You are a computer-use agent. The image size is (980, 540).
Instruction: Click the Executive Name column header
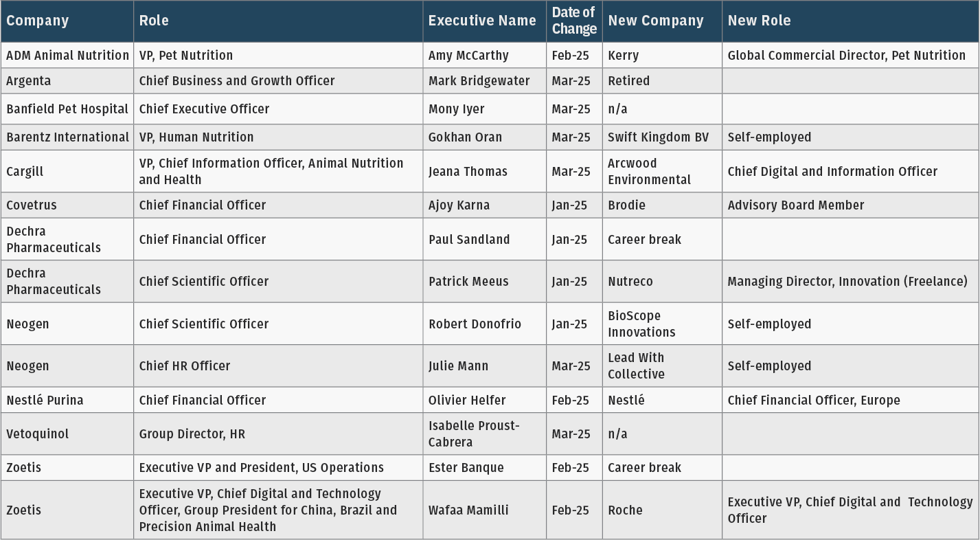pos(482,21)
